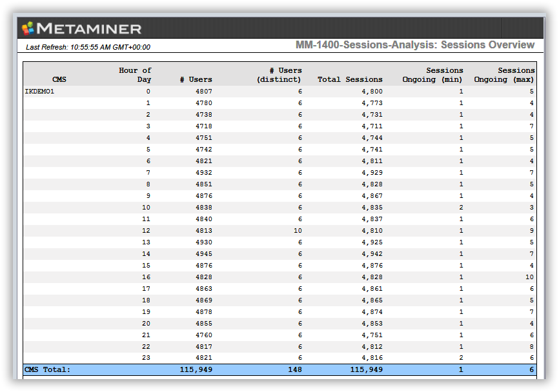Click total sessions value 4,751
The width and height of the screenshot is (559, 392).
(x=372, y=335)
